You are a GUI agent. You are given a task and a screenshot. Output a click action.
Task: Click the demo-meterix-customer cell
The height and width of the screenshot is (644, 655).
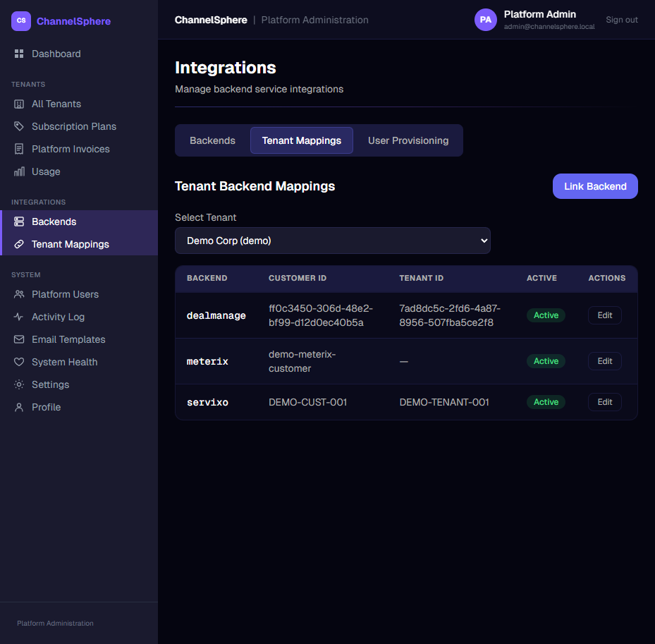(302, 361)
